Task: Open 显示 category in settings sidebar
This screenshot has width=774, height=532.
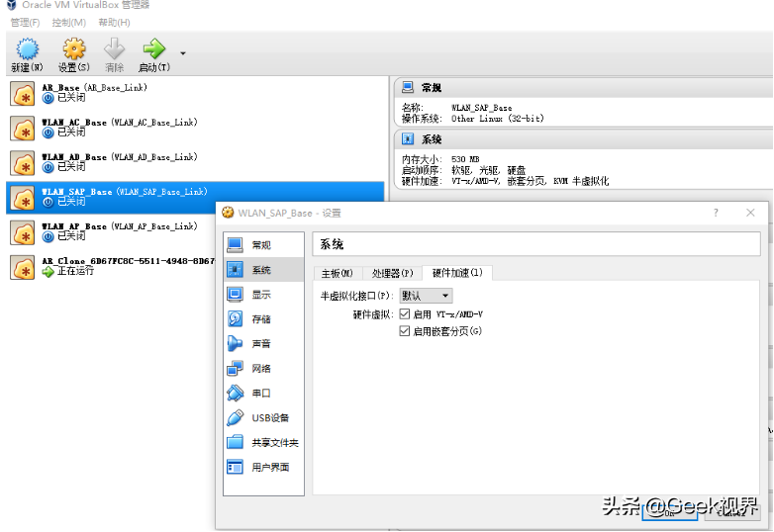Action: tap(263, 295)
